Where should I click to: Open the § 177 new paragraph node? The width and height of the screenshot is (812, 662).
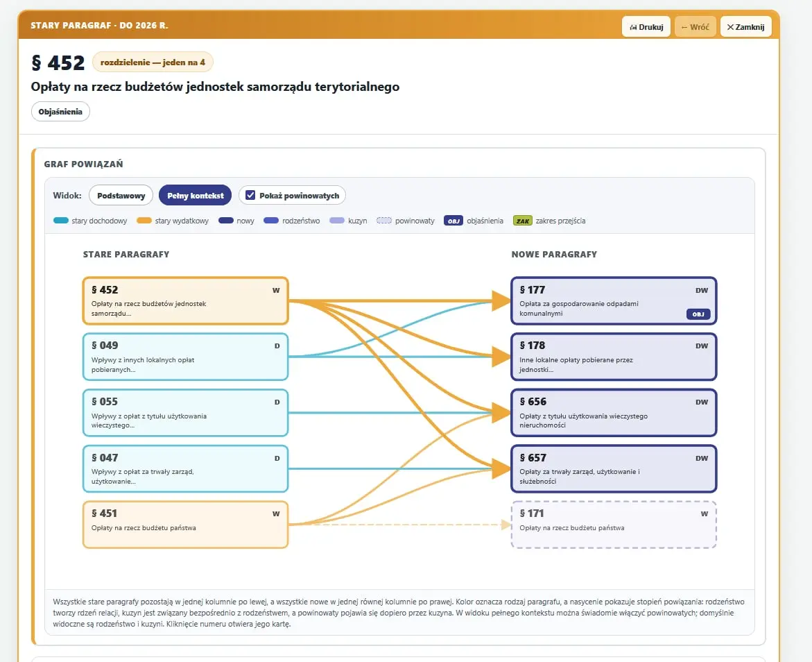click(x=614, y=300)
